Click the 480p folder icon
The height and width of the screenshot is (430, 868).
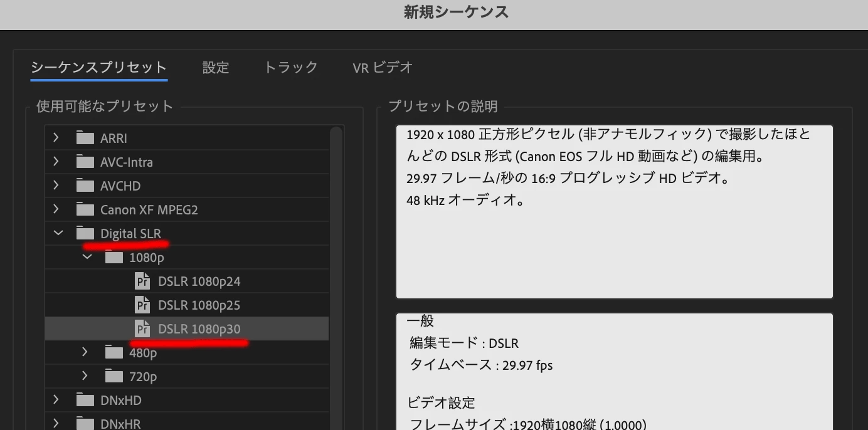(114, 352)
